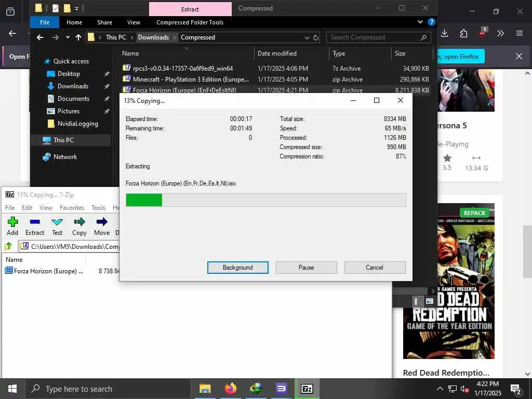The image size is (532, 399).
Task: Click taskbar search box
Action: (x=108, y=389)
